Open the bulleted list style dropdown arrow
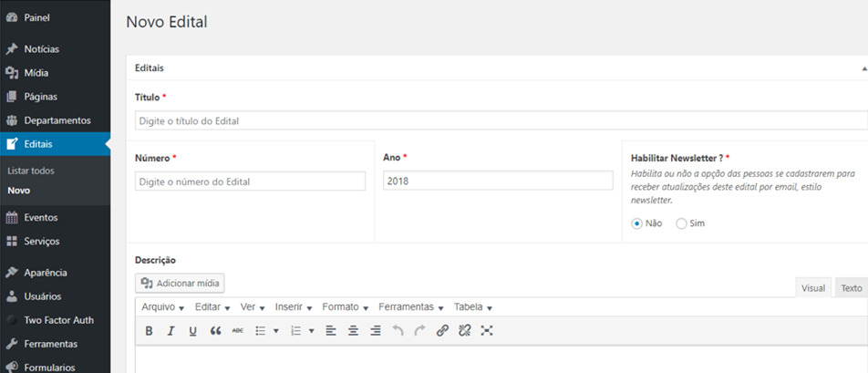Screen dimensions: 868x373 tap(275, 331)
